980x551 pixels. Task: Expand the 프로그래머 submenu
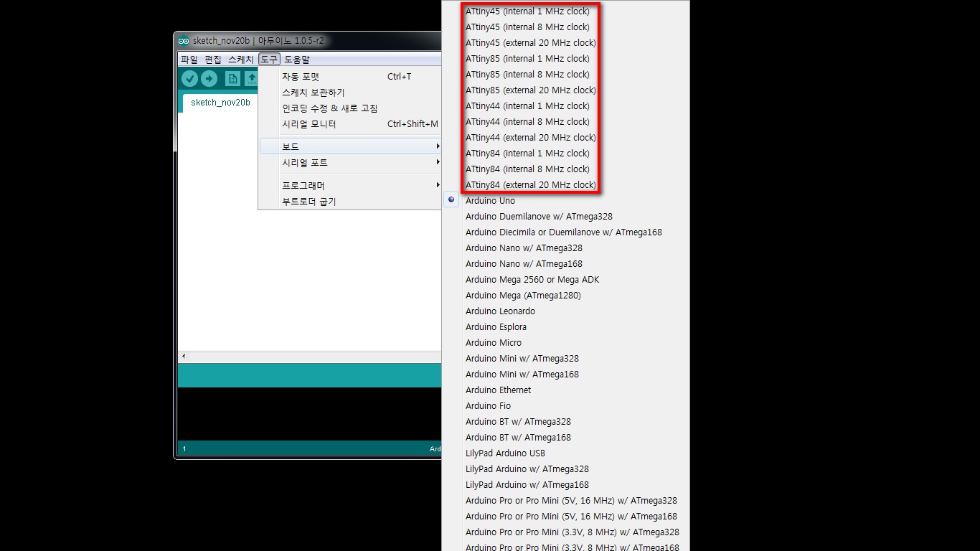[350, 186]
